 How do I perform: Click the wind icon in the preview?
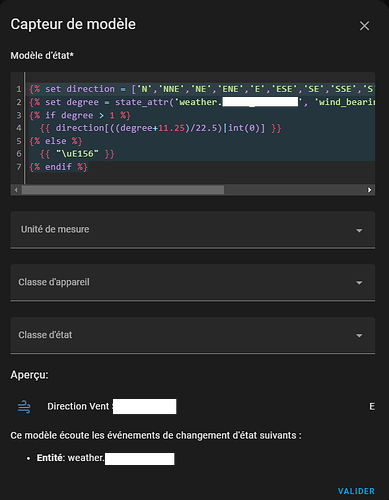click(x=24, y=407)
